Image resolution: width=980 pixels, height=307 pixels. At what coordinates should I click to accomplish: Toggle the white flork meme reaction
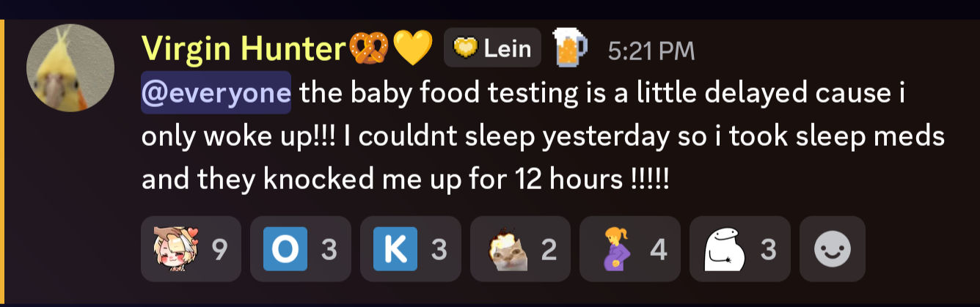click(739, 249)
